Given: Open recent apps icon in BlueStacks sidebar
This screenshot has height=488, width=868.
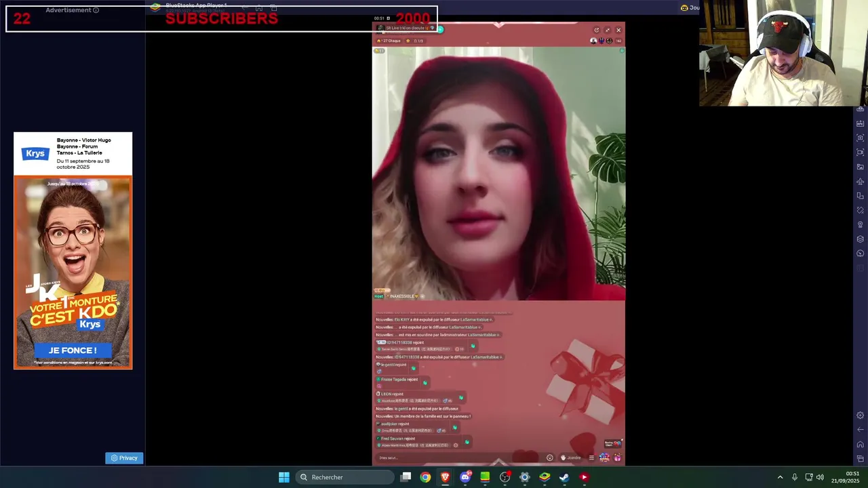Looking at the screenshot, I should click(861, 459).
